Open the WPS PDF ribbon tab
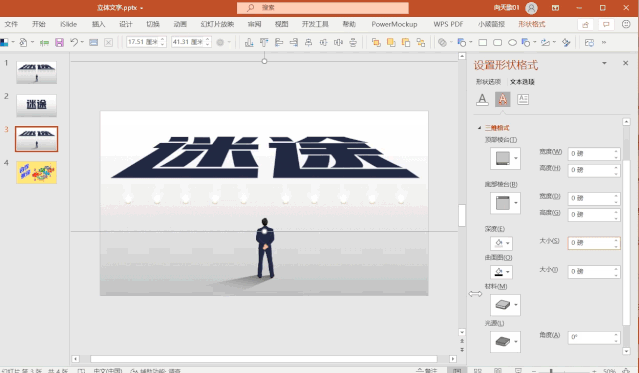This screenshot has width=639, height=373. click(x=448, y=24)
